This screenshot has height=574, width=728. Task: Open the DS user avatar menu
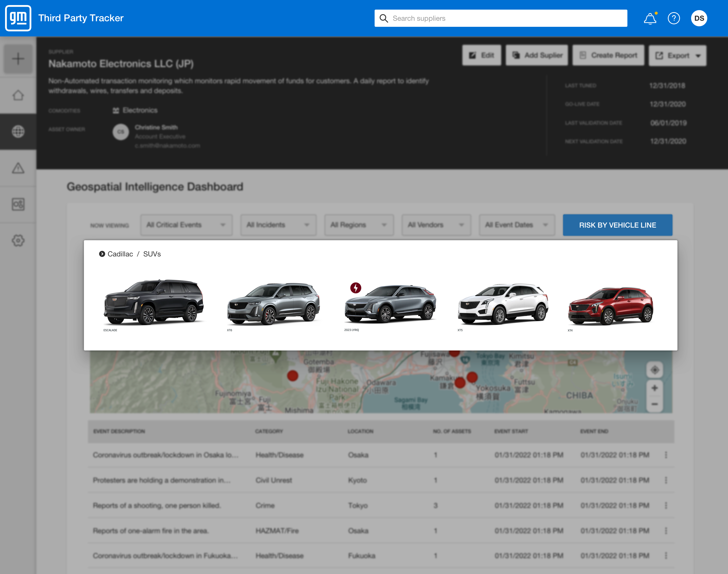(x=699, y=18)
